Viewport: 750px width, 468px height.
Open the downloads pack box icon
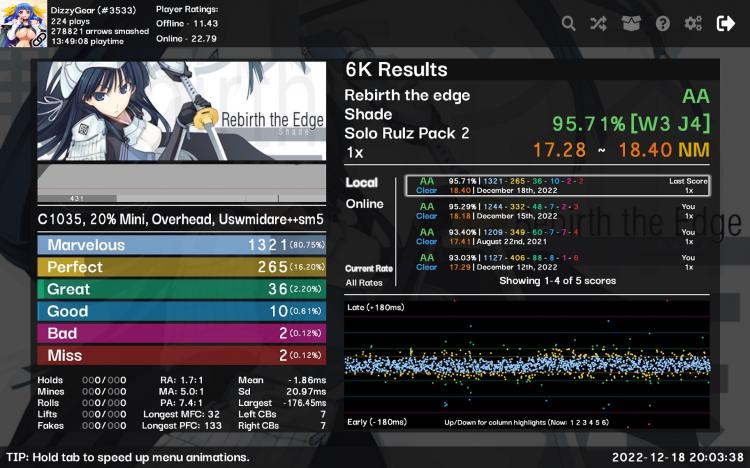click(631, 23)
